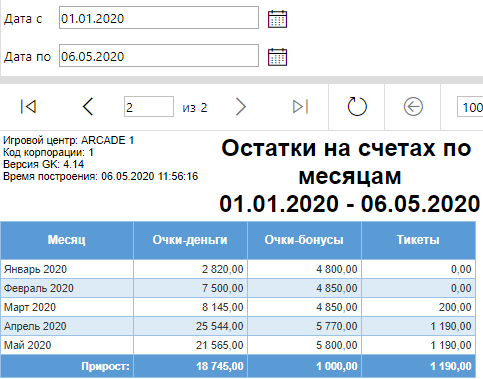
Task: Click the Месяц column header
Action: click(x=67, y=240)
